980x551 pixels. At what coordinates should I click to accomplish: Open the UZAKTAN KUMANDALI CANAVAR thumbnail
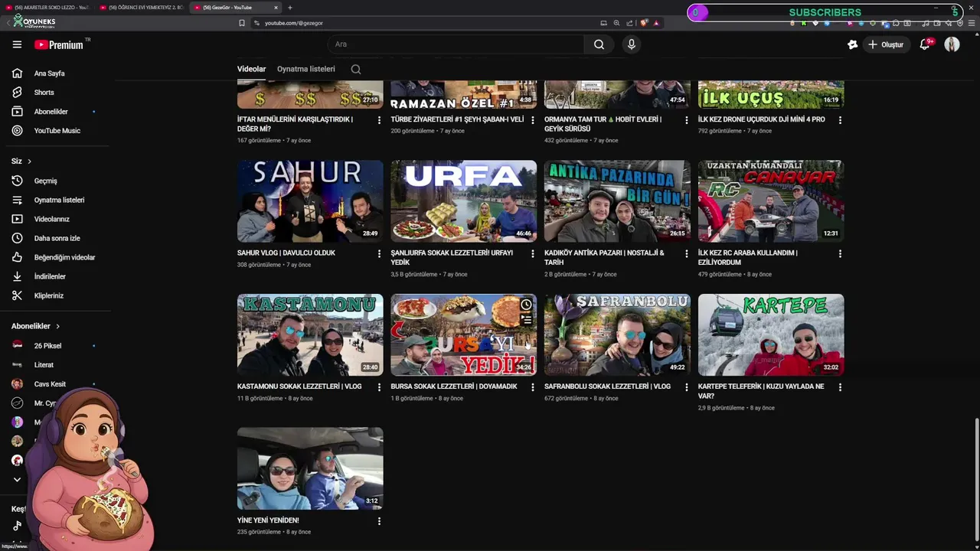click(x=771, y=201)
